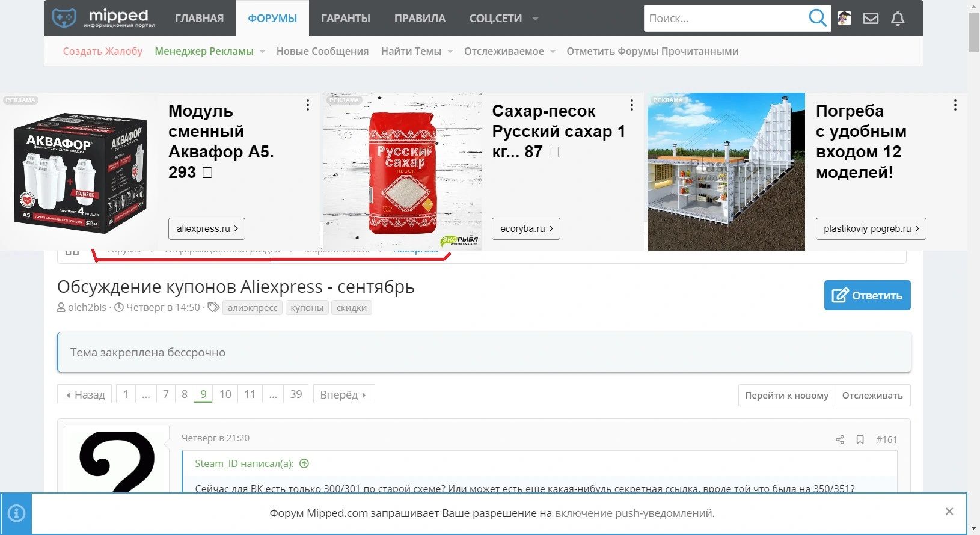
Task: Click thread date Четверг в 14:50
Action: click(163, 307)
